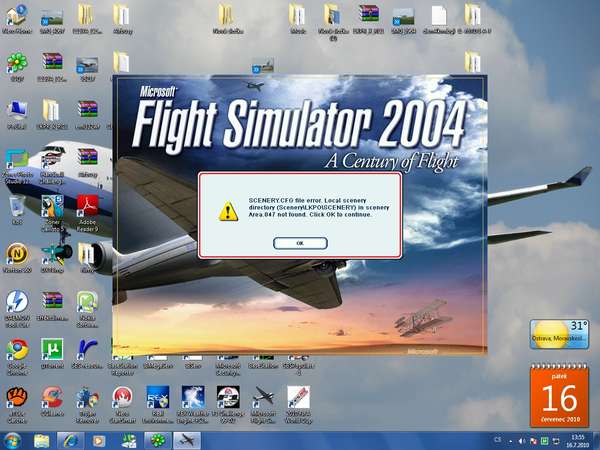Open the uTorrent desktop shortcut

(52, 353)
